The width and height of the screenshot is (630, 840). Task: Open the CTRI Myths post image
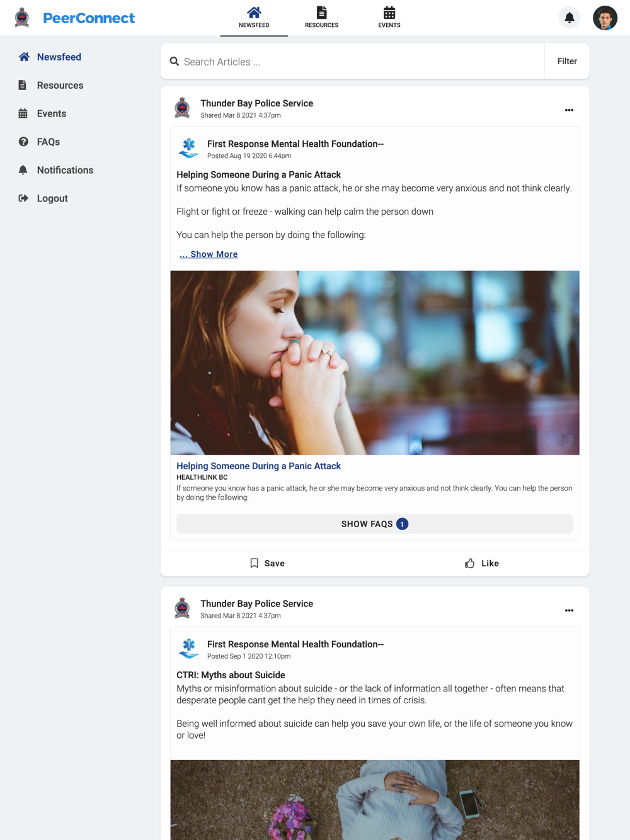pos(375,800)
